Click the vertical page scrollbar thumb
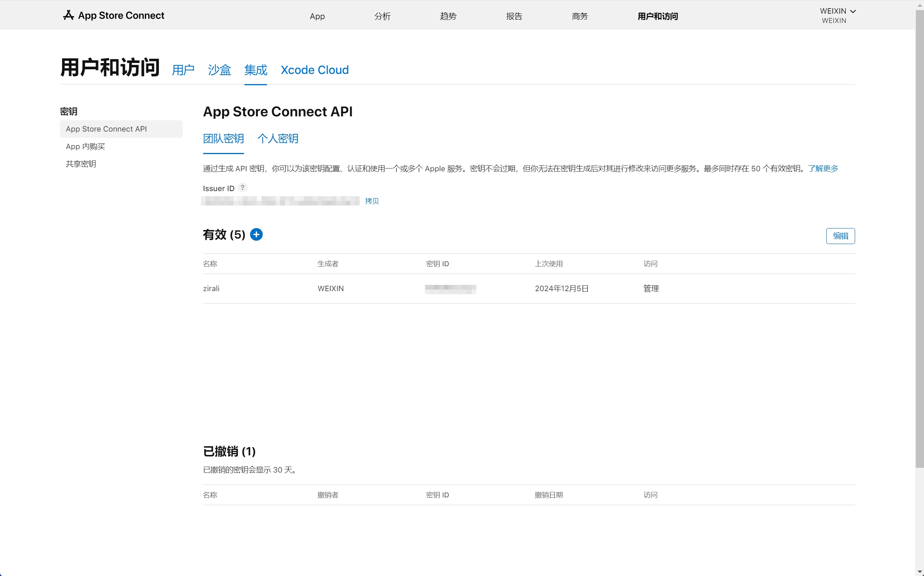This screenshot has width=924, height=576. pyautogui.click(x=919, y=238)
